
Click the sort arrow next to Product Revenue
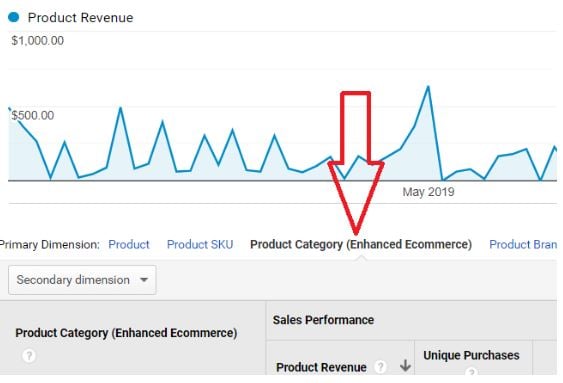point(405,366)
